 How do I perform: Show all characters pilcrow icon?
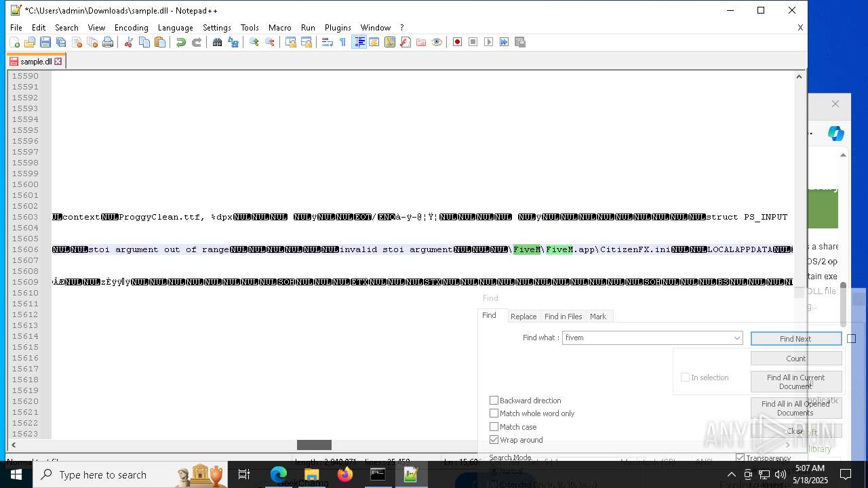coord(342,42)
